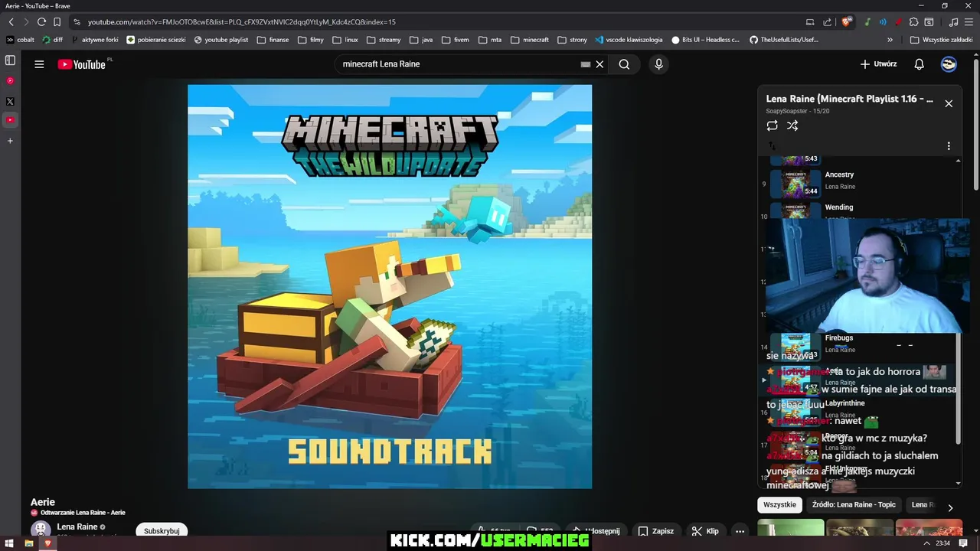980x551 pixels.
Task: Open the Ancestry track thumbnail
Action: tap(795, 183)
